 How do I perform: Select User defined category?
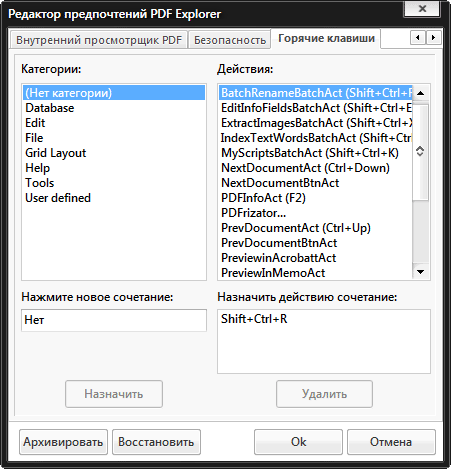click(114, 198)
